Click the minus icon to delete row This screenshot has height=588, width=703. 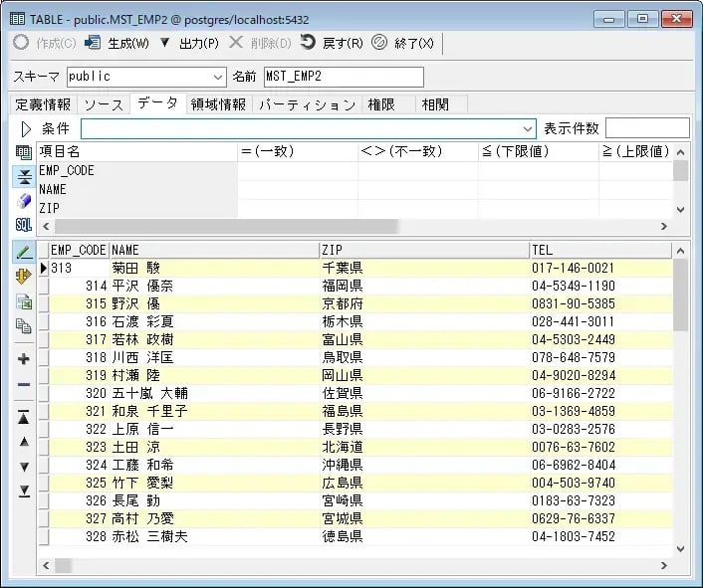24,384
